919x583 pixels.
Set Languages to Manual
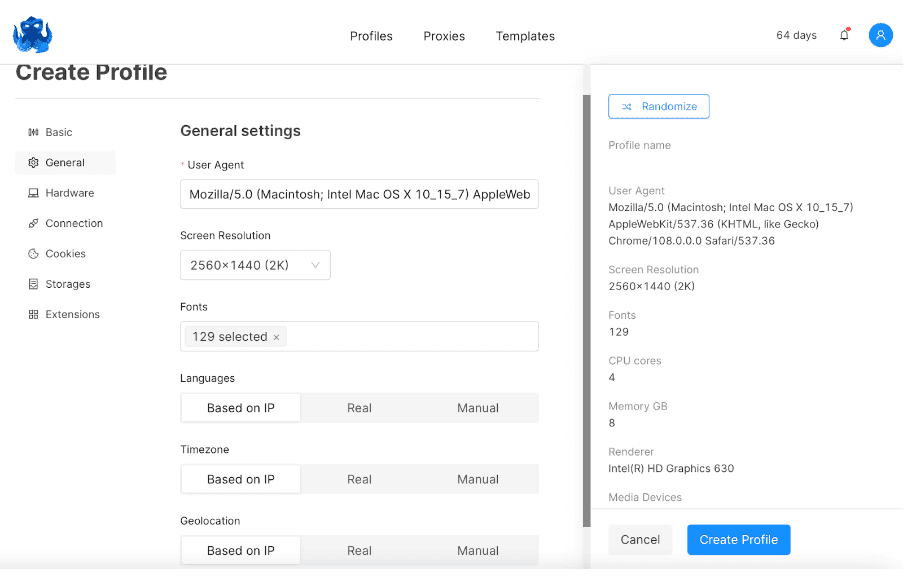(x=477, y=407)
